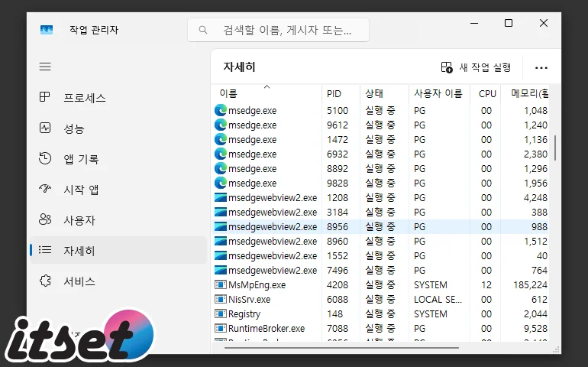Focus the search box for name or publisher
Image resolution: width=588 pixels, height=367 pixels.
click(x=278, y=30)
